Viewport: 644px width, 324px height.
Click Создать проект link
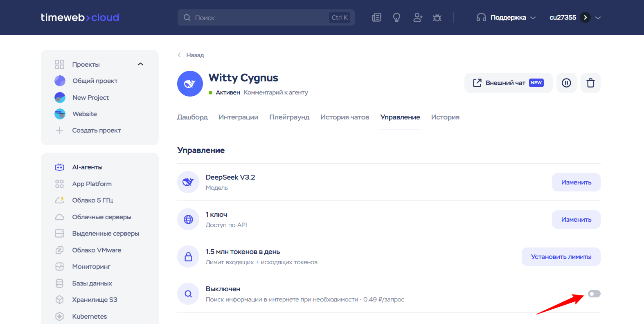[x=97, y=130]
